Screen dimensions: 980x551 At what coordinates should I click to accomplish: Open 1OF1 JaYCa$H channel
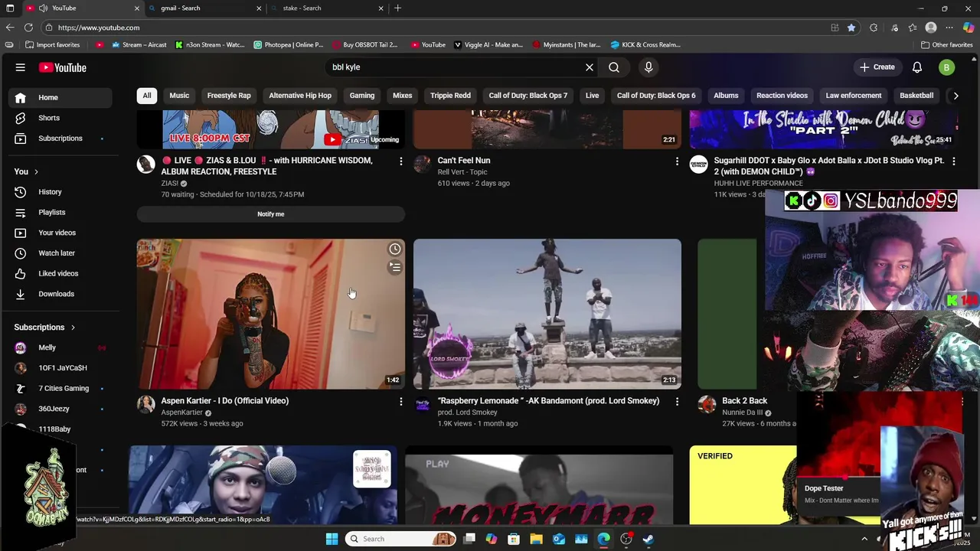pyautogui.click(x=60, y=368)
